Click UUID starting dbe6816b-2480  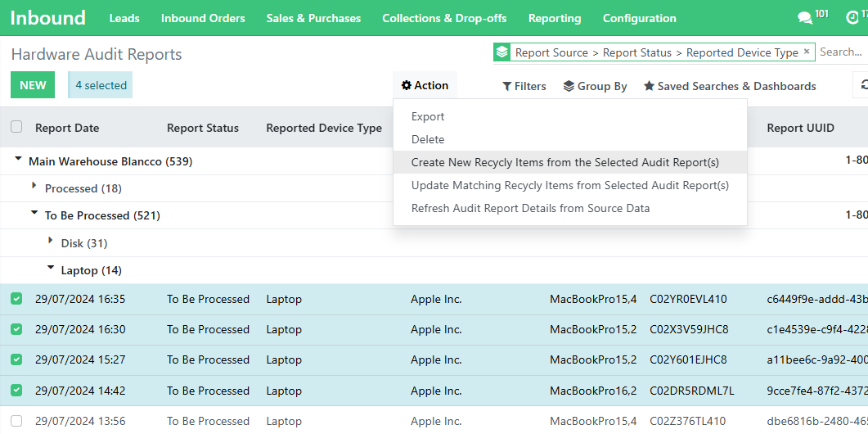pyautogui.click(x=817, y=421)
